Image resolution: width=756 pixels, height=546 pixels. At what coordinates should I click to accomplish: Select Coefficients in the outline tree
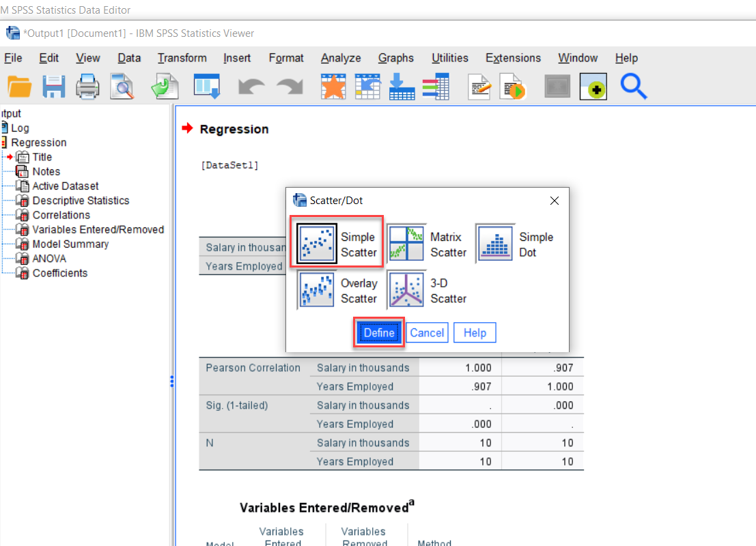coord(60,273)
